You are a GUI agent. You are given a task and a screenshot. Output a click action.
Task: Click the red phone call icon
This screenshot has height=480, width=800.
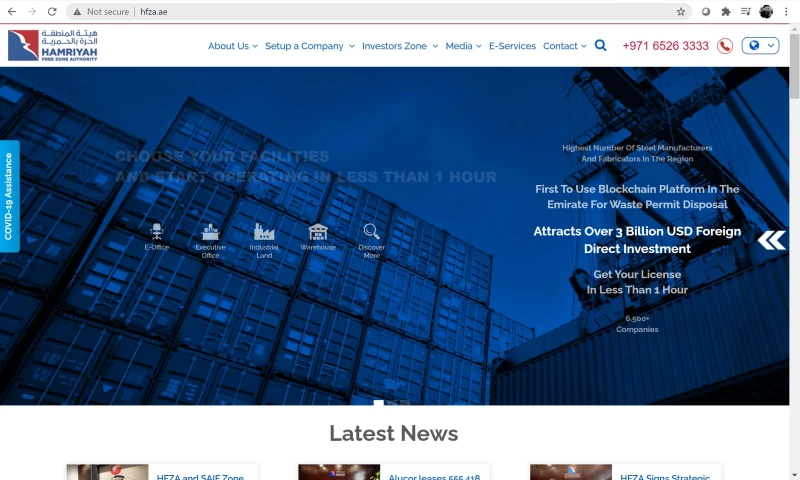[725, 46]
